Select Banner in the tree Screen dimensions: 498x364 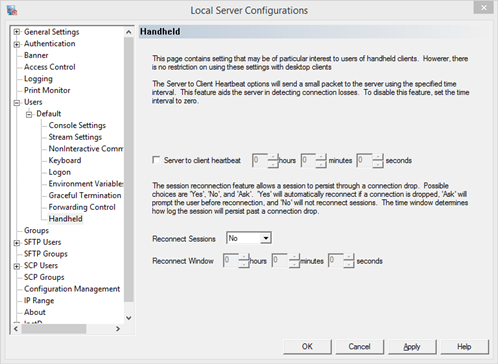pyautogui.click(x=36, y=55)
